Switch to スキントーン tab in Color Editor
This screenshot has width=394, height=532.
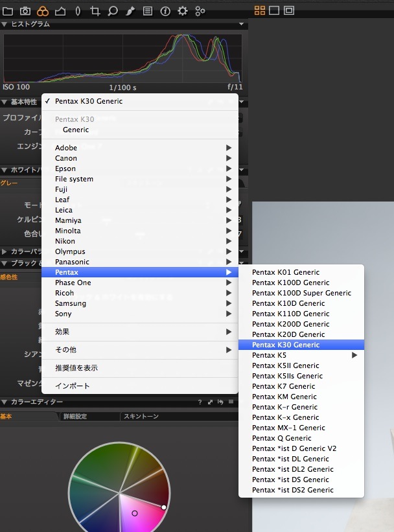tap(141, 416)
